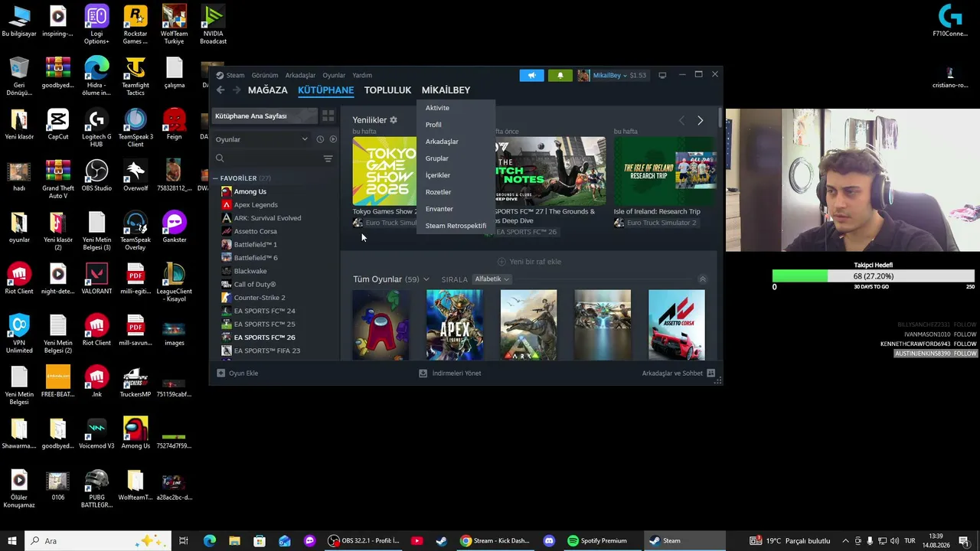Screen dimensions: 980x551
Task: Open the Arkadaşlar menu in the menu bar
Action: point(300,76)
